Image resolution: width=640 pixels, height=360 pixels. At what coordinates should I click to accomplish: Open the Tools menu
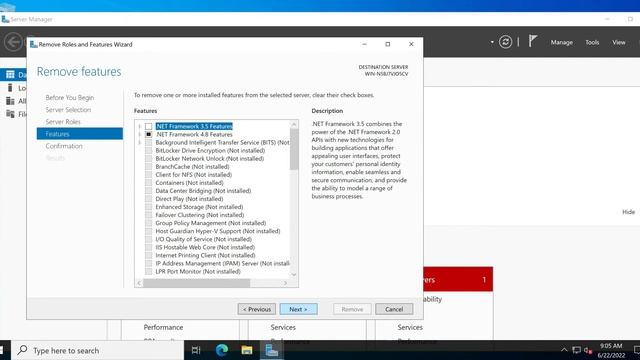point(592,42)
